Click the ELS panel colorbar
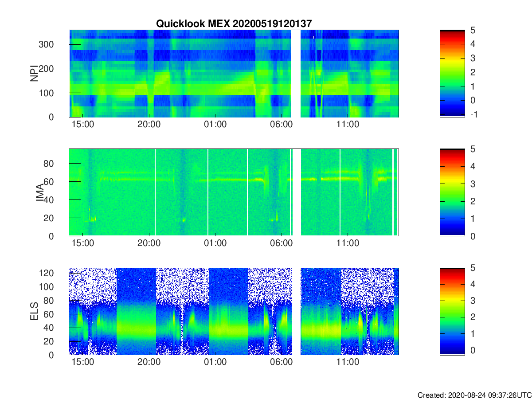The height and width of the screenshot is (399, 532). (452, 311)
